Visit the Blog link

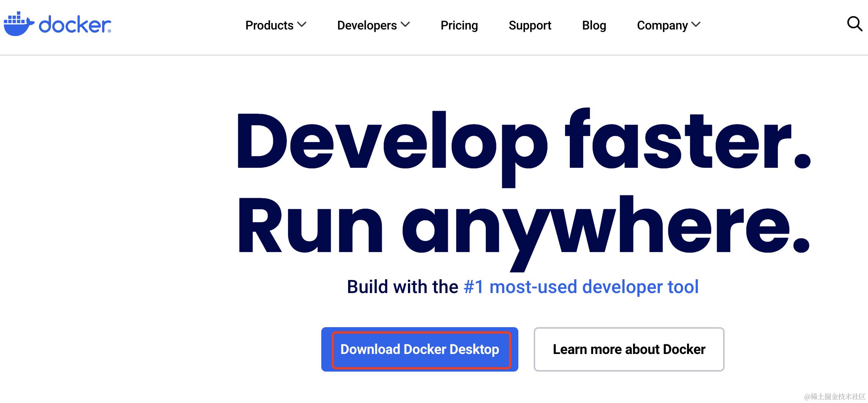(x=594, y=25)
